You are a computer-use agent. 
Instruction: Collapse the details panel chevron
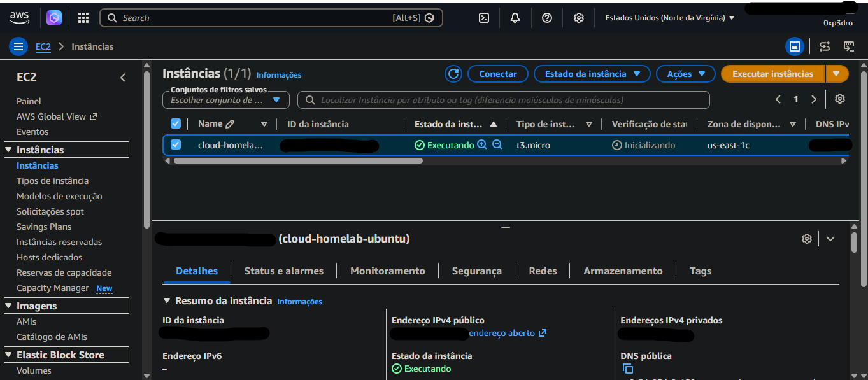click(x=830, y=239)
